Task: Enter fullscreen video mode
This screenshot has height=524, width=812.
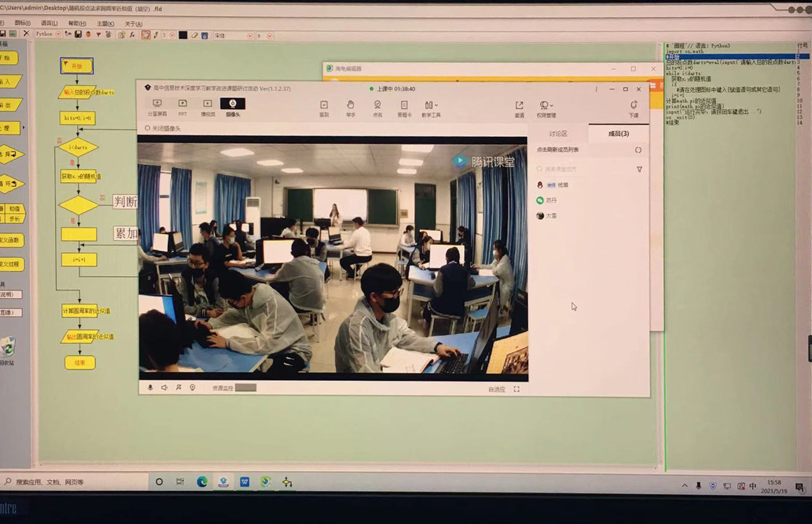Action: [x=517, y=389]
